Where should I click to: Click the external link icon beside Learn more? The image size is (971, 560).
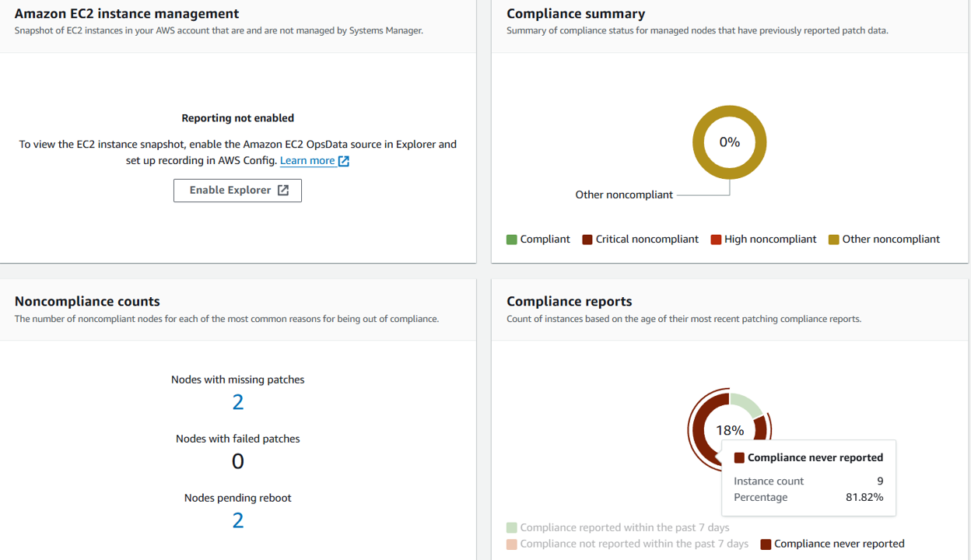343,161
